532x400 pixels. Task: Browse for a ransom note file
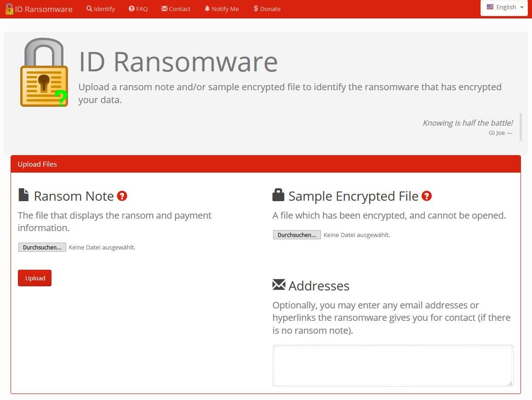click(42, 247)
